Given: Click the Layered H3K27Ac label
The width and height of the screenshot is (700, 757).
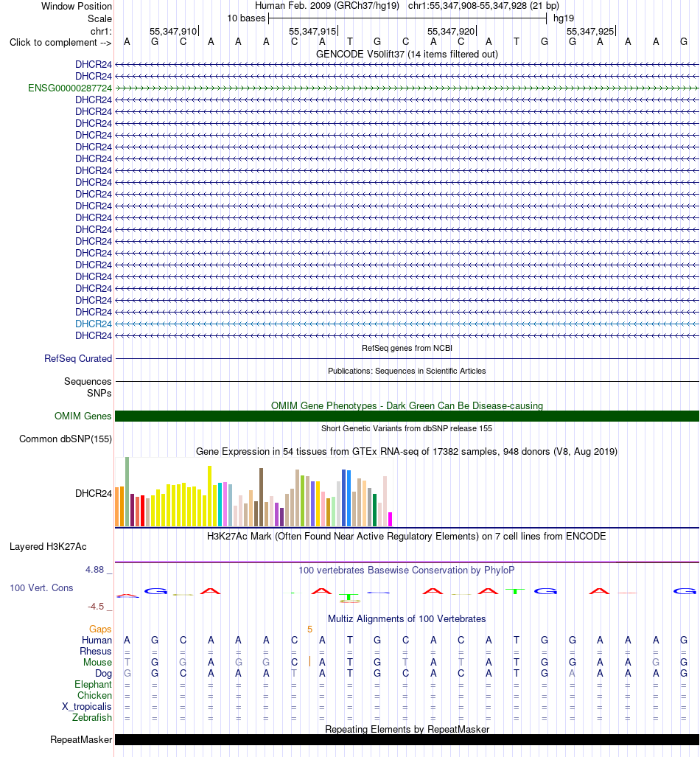Looking at the screenshot, I should click(49, 546).
